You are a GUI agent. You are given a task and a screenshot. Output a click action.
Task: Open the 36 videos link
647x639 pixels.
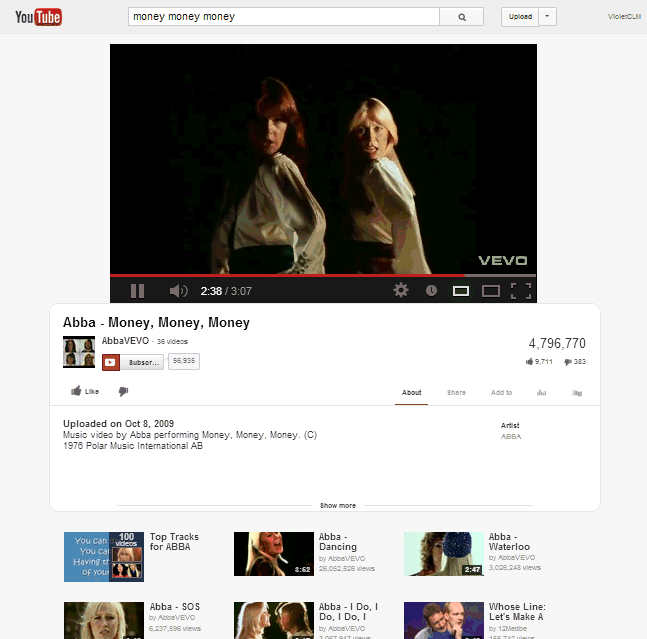[x=172, y=342]
